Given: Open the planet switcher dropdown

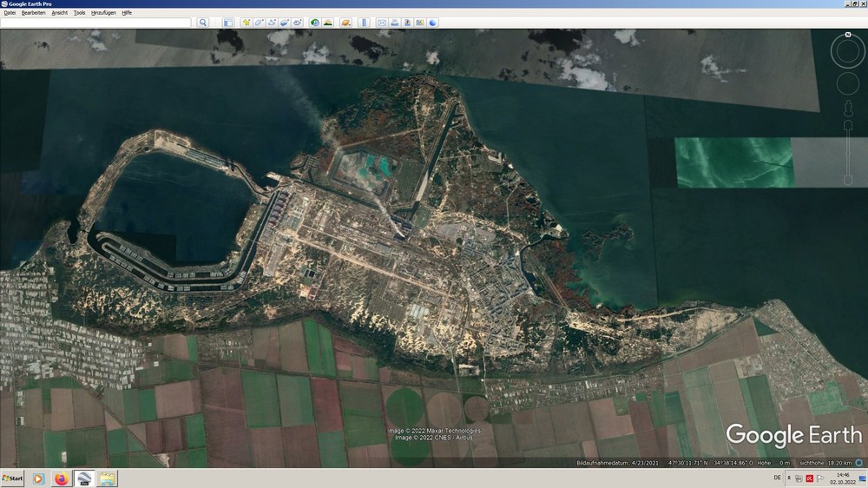Looking at the screenshot, I should 346,23.
